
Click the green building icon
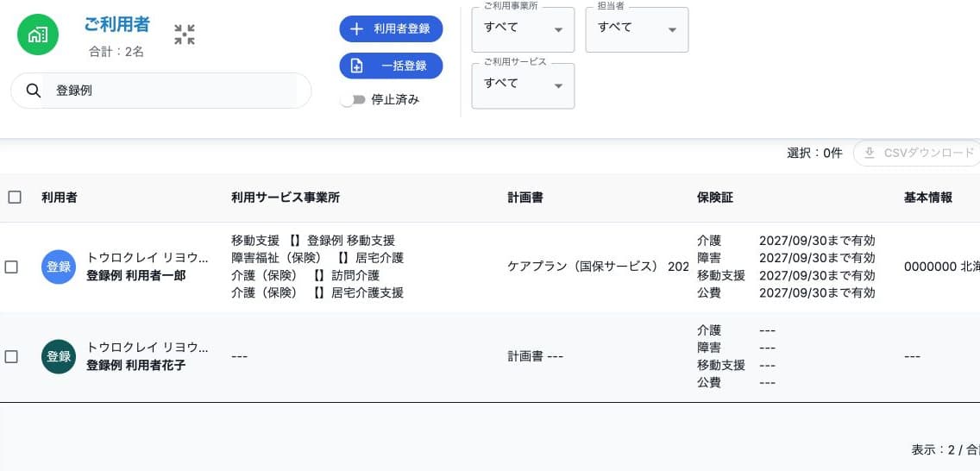(37, 35)
